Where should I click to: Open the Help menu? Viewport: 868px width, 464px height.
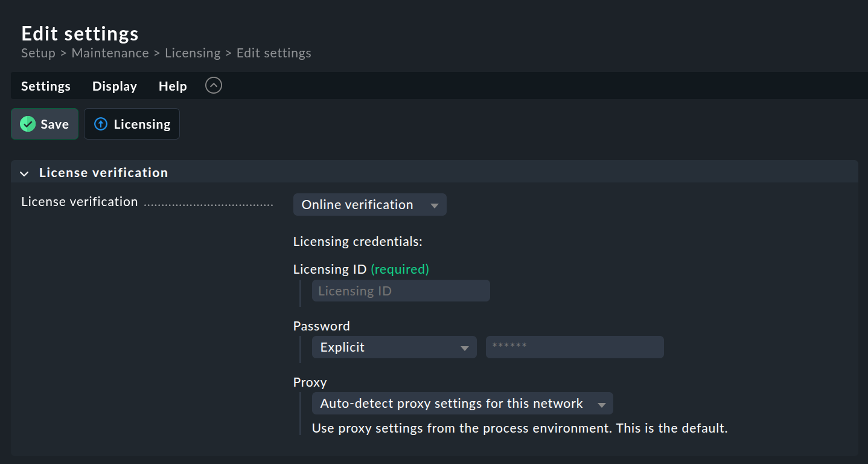coord(172,86)
